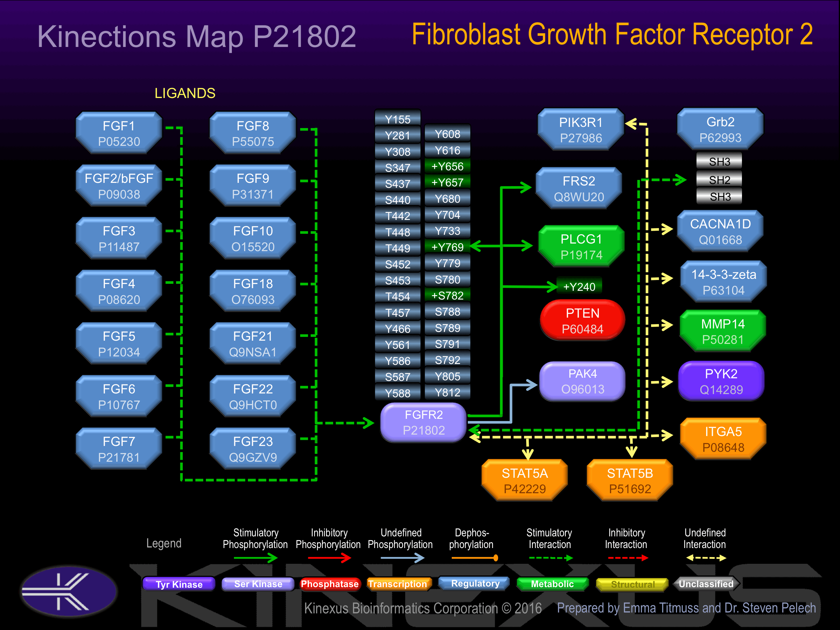Select the +S782 phosphosite
840x630 pixels.
point(447,295)
